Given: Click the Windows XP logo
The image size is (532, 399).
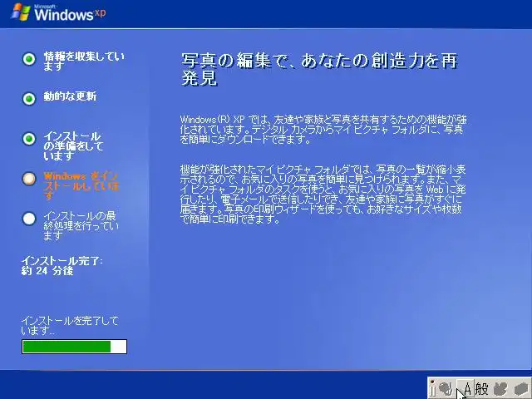Looking at the screenshot, I should pyautogui.click(x=58, y=12).
